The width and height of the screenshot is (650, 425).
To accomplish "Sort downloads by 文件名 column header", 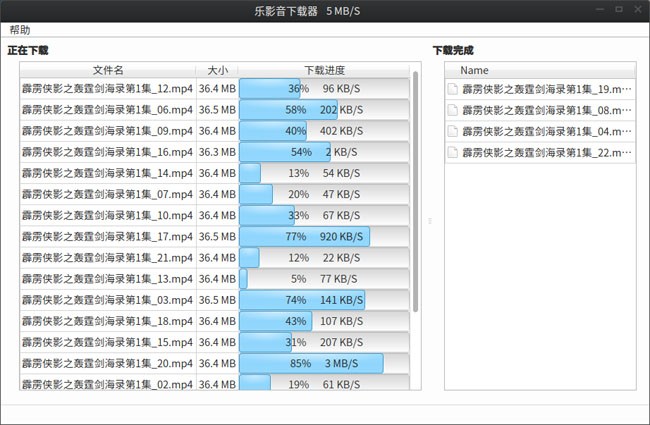I will [x=108, y=70].
